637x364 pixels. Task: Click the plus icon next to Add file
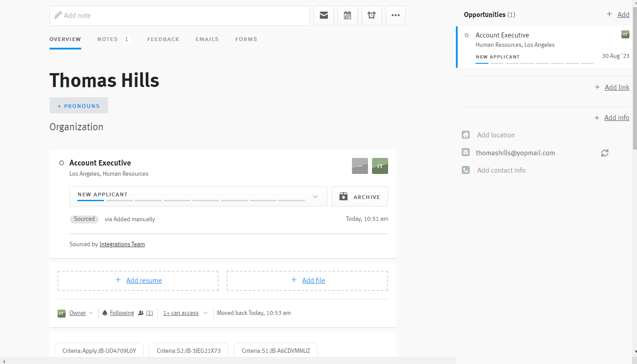pyautogui.click(x=294, y=280)
